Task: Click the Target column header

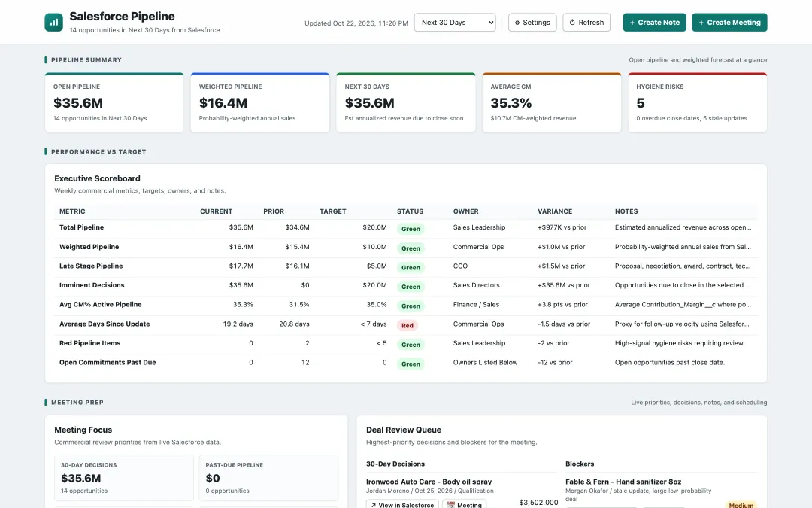Action: tap(332, 211)
